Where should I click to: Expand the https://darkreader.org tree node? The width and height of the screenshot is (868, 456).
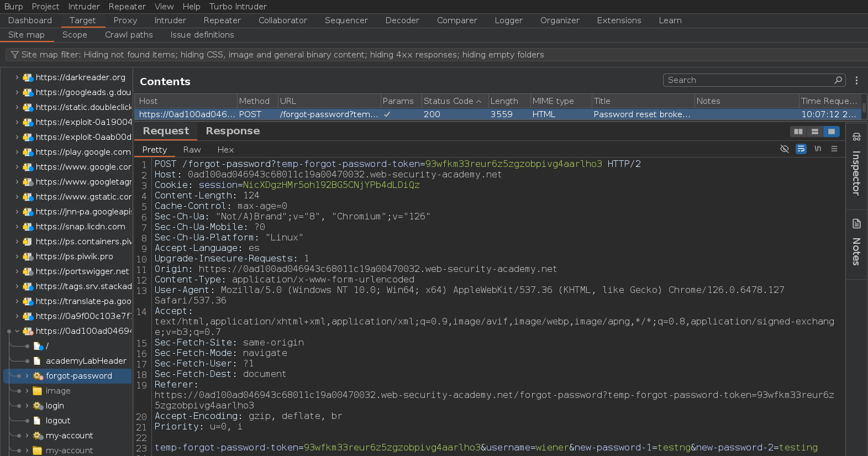(x=17, y=77)
